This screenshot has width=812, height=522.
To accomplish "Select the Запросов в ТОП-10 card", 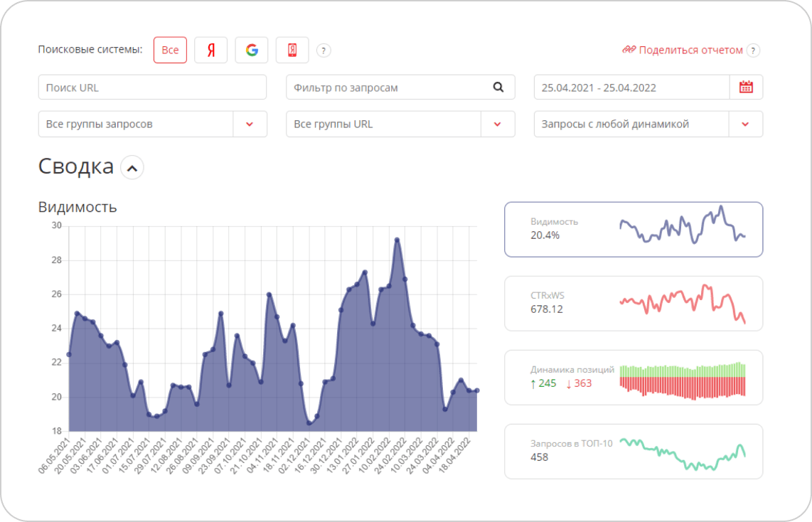I will tap(634, 452).
